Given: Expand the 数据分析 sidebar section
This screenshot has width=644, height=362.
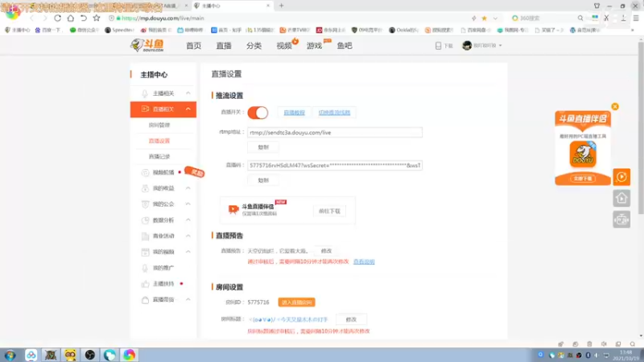Looking at the screenshot, I should [188, 220].
